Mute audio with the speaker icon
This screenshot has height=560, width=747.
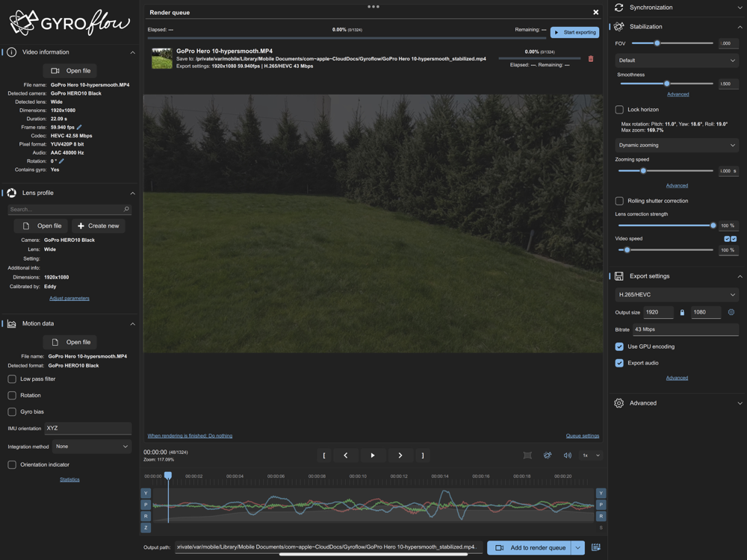pyautogui.click(x=568, y=455)
